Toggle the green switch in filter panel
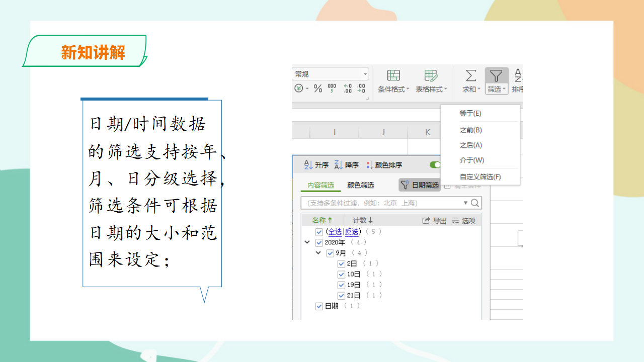Viewport: 644px width, 362px height. pos(435,165)
